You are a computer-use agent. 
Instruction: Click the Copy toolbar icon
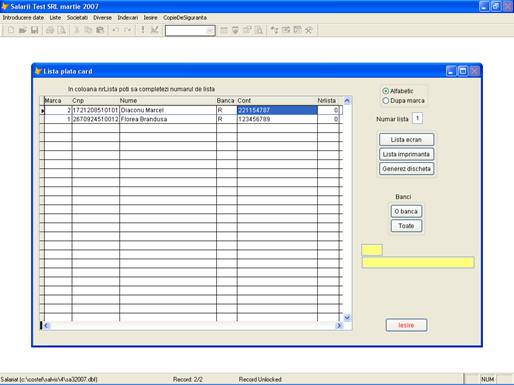[88, 30]
